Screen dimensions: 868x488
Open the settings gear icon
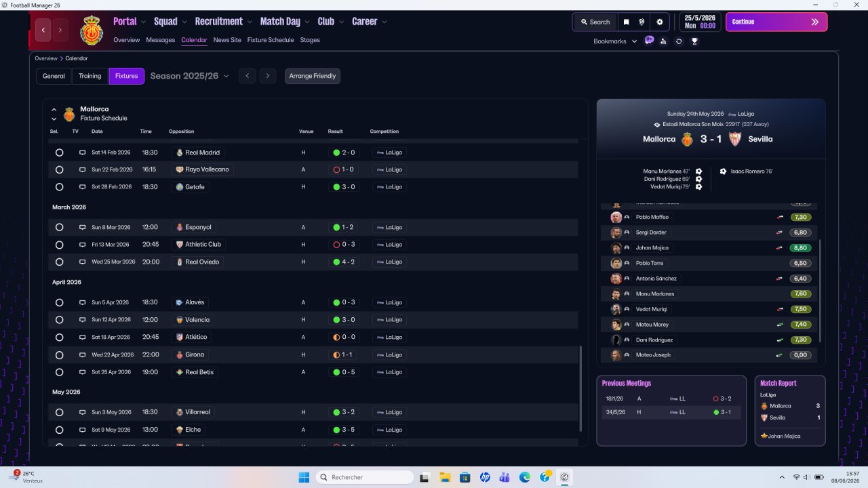659,22
